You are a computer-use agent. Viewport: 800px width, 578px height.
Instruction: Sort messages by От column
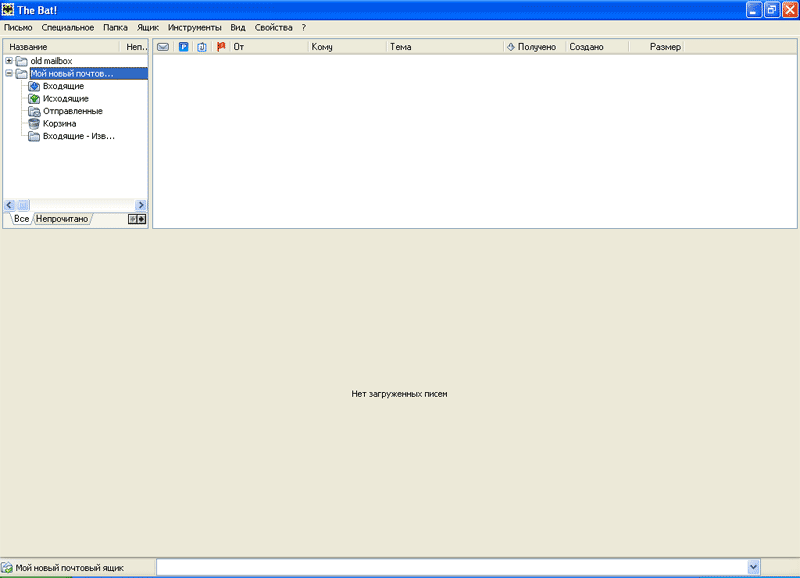click(269, 47)
